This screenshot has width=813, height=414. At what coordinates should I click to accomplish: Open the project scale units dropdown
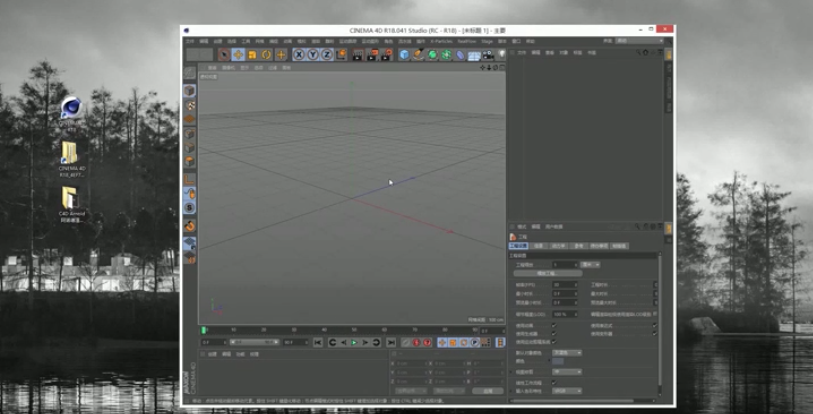tap(591, 264)
